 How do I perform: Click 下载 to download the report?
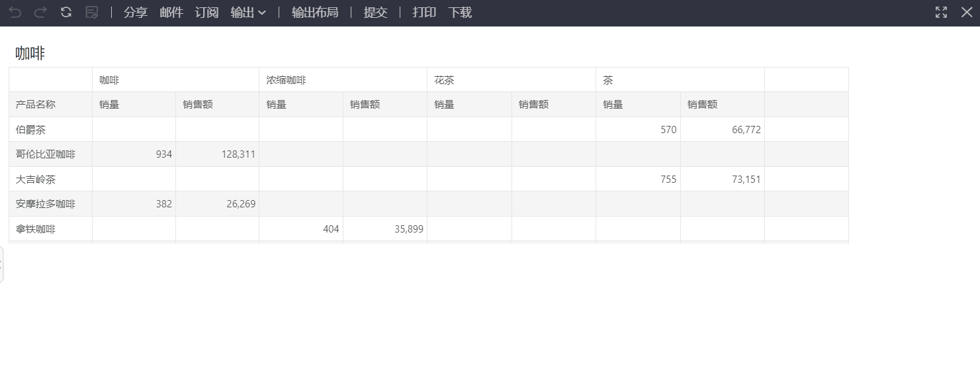click(460, 13)
